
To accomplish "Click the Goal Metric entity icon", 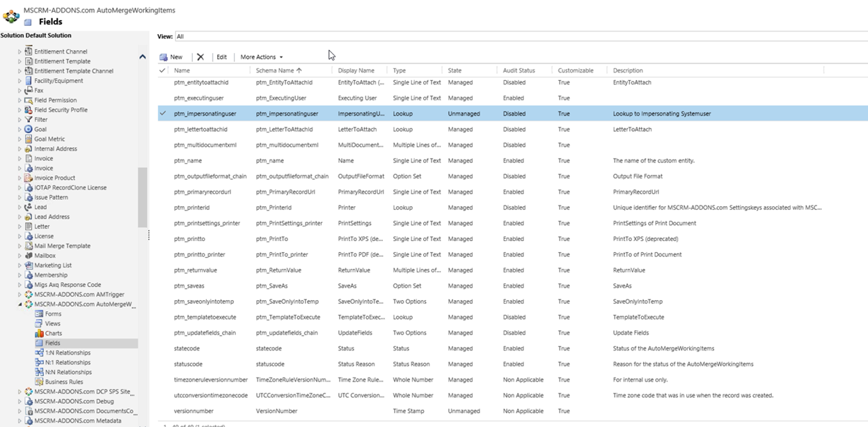I will (29, 139).
